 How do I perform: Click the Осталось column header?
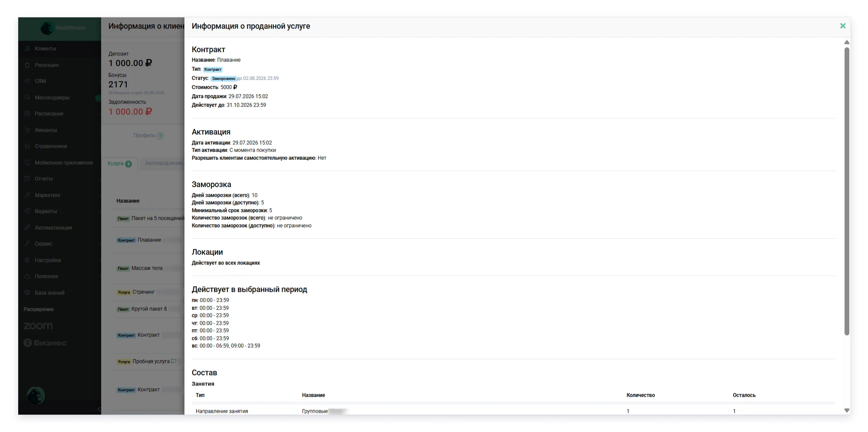coord(744,395)
